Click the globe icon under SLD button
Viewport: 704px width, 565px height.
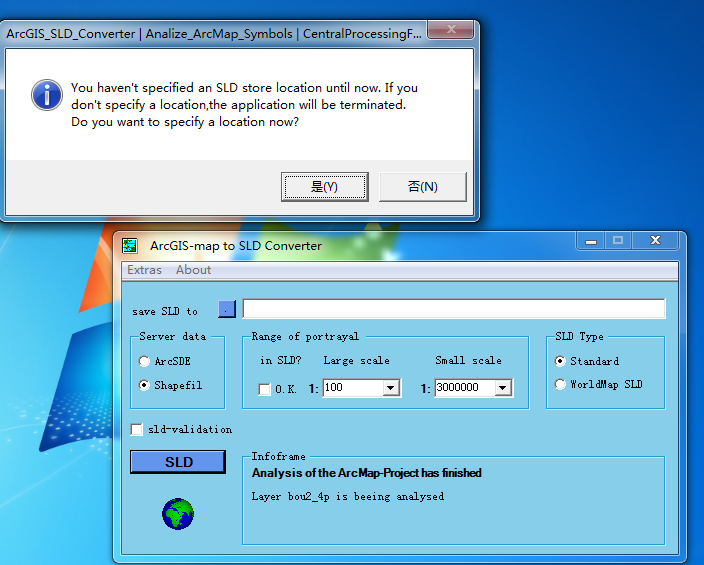pos(178,514)
